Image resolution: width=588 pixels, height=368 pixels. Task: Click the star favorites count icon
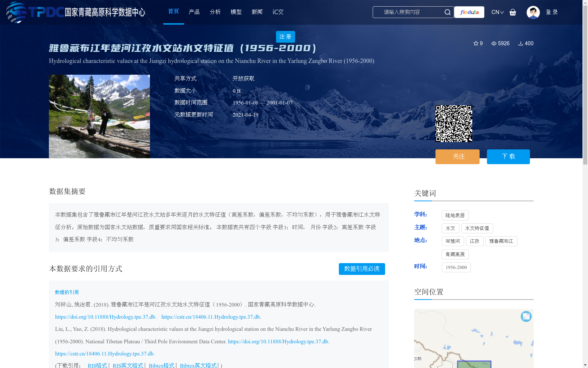click(476, 43)
